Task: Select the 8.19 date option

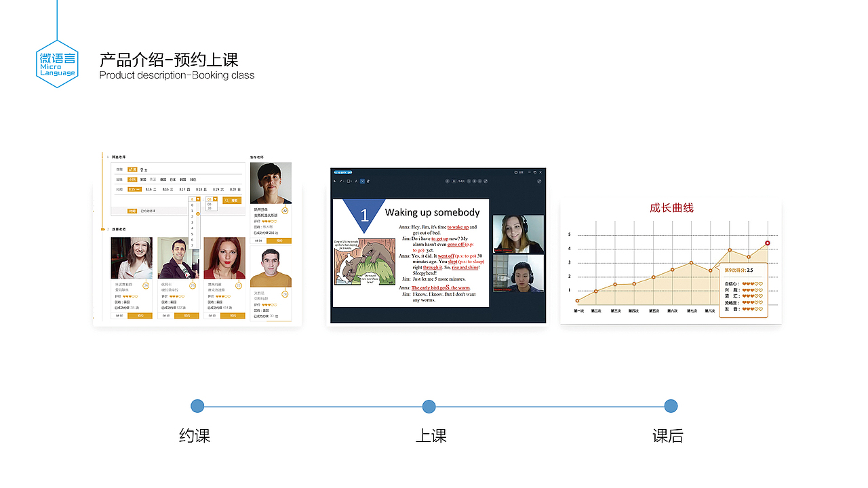Action: pyautogui.click(x=218, y=190)
